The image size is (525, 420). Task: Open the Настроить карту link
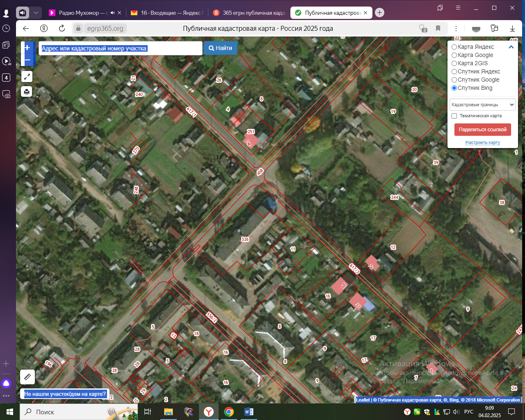pos(482,142)
